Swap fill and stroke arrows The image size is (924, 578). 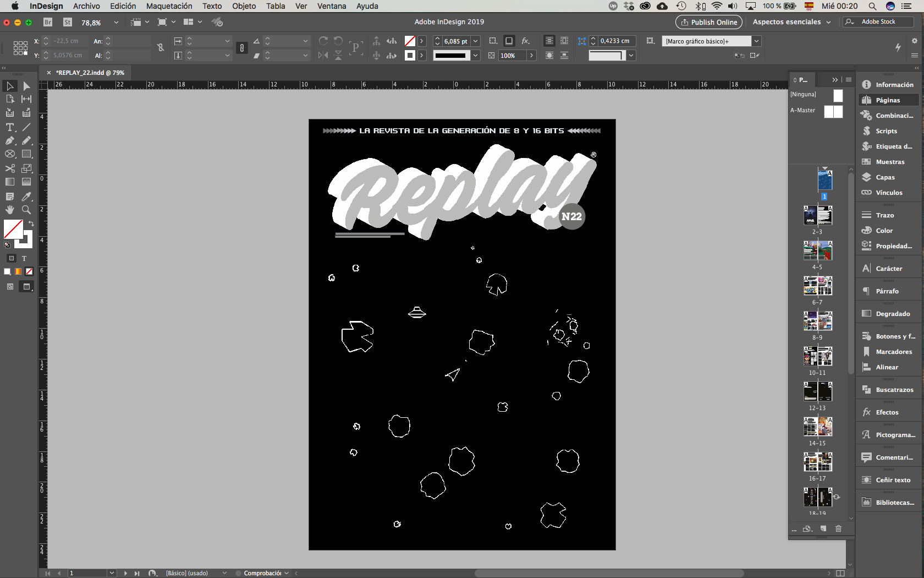tap(31, 223)
